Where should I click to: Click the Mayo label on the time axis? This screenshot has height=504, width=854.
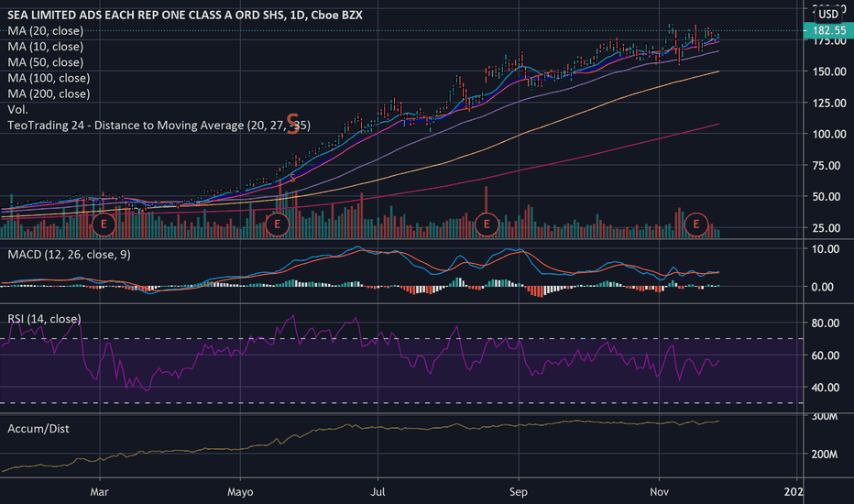[x=240, y=492]
